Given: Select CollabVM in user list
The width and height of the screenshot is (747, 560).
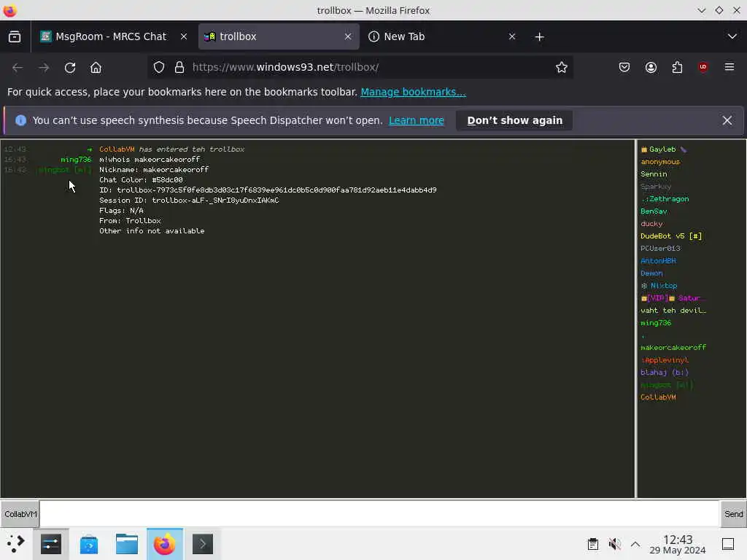Looking at the screenshot, I should pyautogui.click(x=658, y=397).
